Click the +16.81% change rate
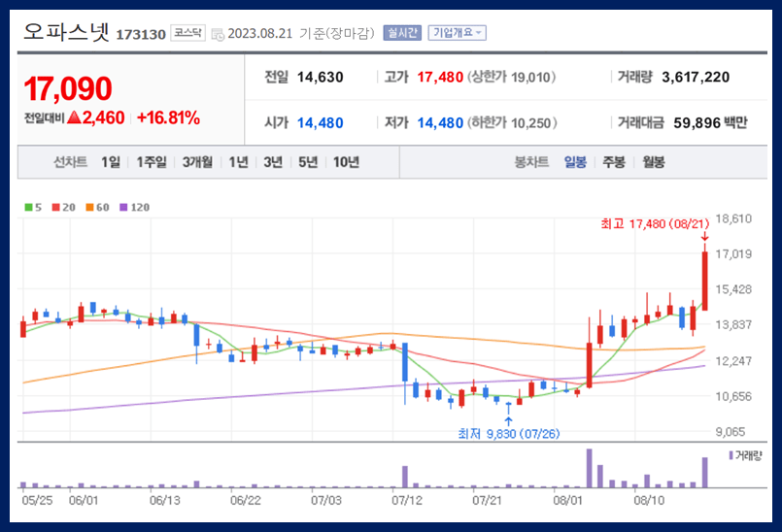Image resolution: width=782 pixels, height=532 pixels. (168, 118)
